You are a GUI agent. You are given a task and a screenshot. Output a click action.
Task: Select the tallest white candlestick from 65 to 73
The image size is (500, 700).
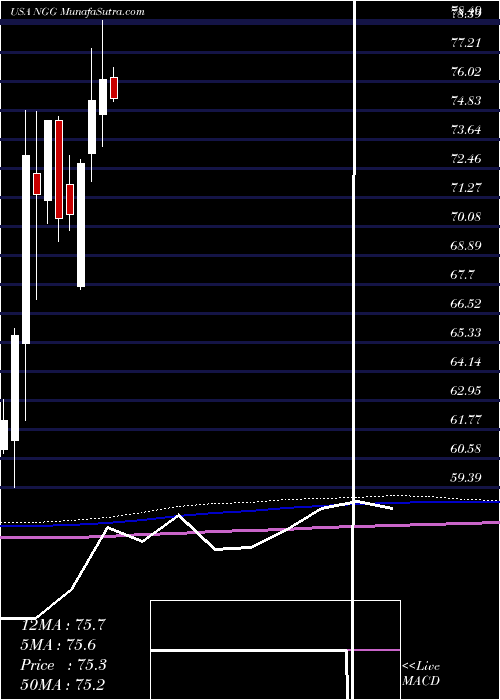pyautogui.click(x=26, y=249)
